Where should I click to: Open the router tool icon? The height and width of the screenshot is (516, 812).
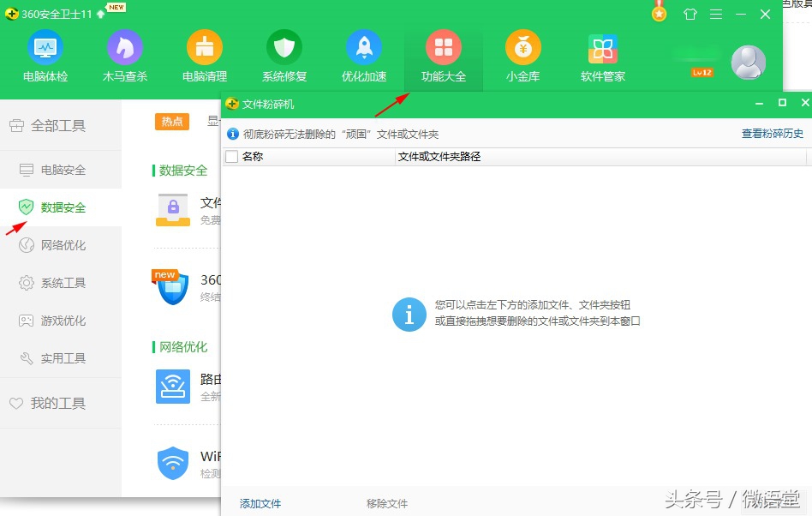tap(173, 387)
